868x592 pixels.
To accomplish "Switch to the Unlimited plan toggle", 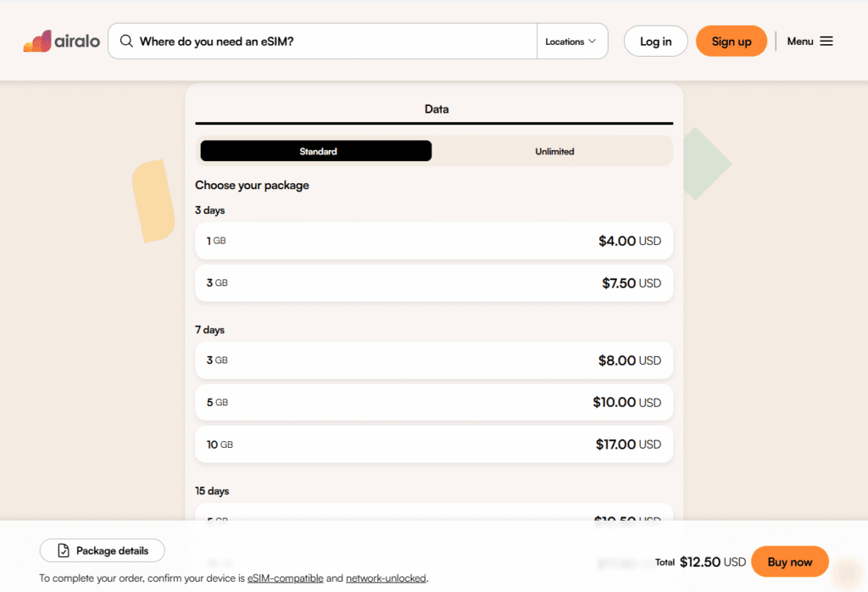I will click(554, 150).
